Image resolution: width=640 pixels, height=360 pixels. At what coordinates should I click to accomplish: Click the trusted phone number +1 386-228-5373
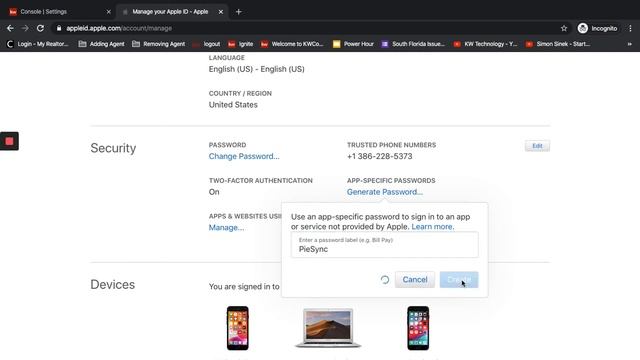tap(380, 156)
